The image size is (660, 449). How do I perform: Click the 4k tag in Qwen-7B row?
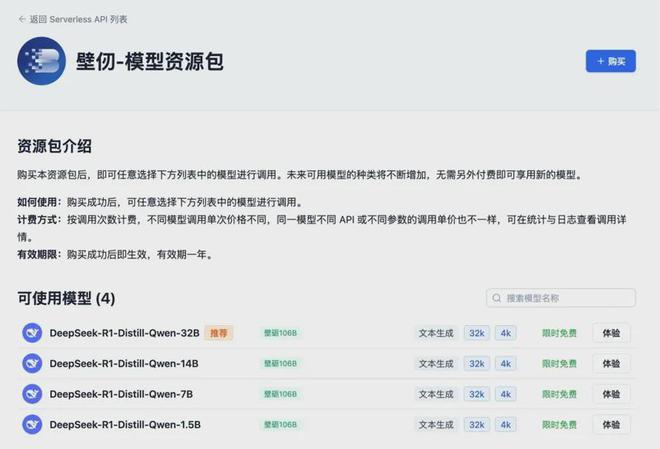(x=506, y=394)
